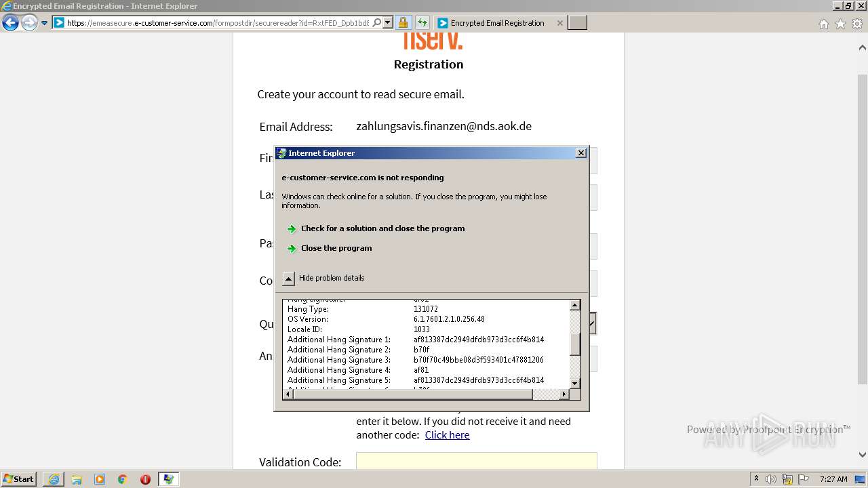The height and width of the screenshot is (488, 868).
Task: Select the Additional Hang Signature 3 row
Action: [x=416, y=360]
